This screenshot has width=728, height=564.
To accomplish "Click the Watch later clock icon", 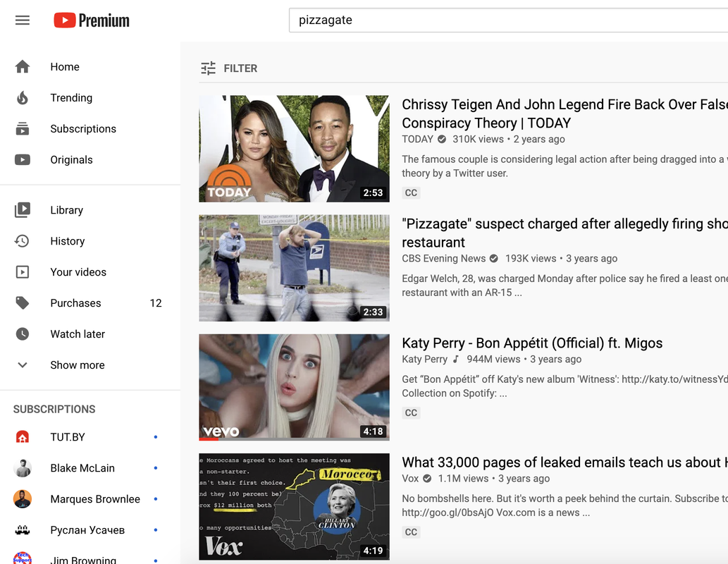I will [x=23, y=334].
